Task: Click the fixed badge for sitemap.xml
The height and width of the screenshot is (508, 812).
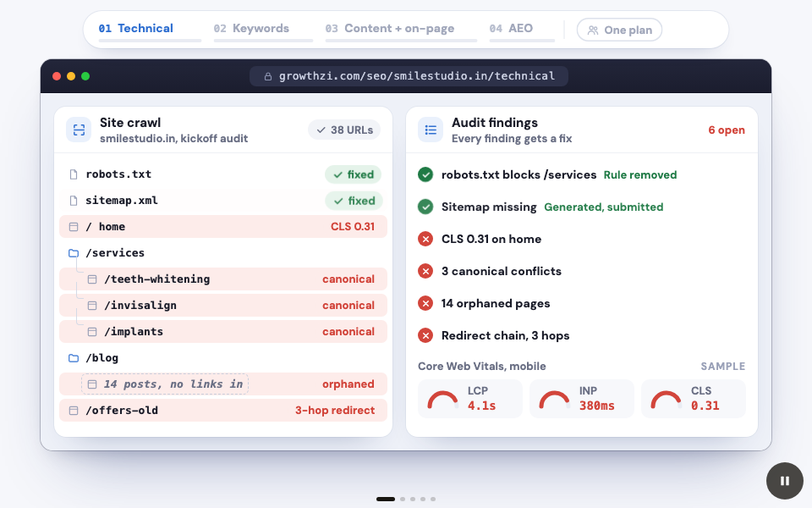Action: coord(354,202)
